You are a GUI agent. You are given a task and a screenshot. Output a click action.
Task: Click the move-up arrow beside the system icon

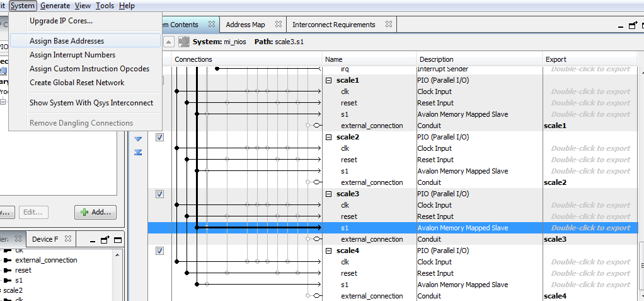[x=169, y=42]
